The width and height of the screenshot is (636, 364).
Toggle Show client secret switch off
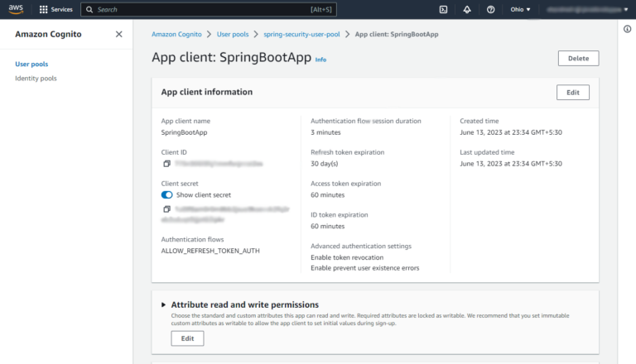pos(167,195)
